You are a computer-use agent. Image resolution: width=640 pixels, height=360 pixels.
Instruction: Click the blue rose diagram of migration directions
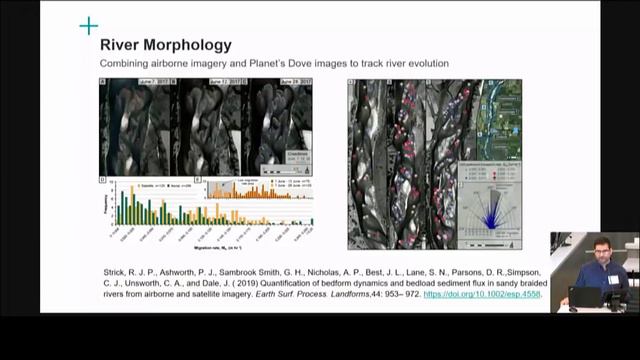click(x=491, y=211)
